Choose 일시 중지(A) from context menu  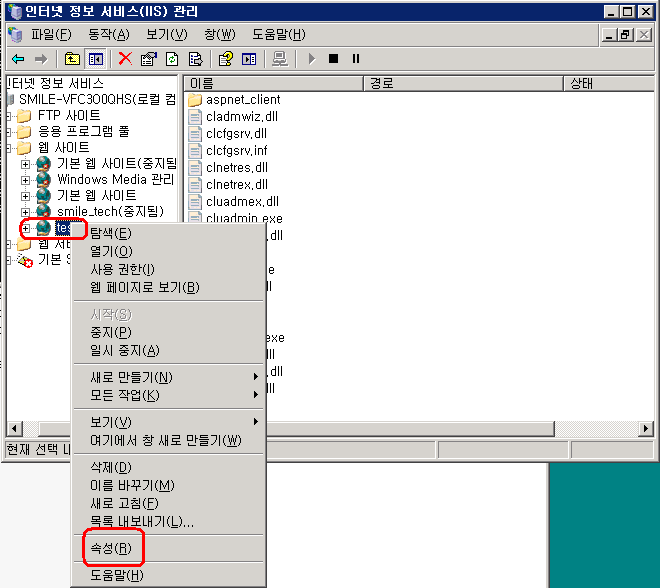click(168, 350)
